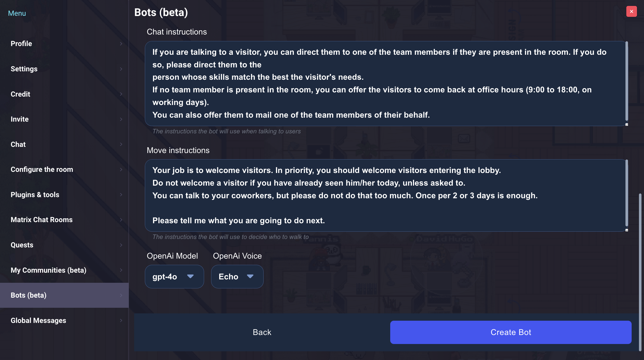Expand the chevron next to Profile
The width and height of the screenshot is (644, 360).
(x=121, y=44)
